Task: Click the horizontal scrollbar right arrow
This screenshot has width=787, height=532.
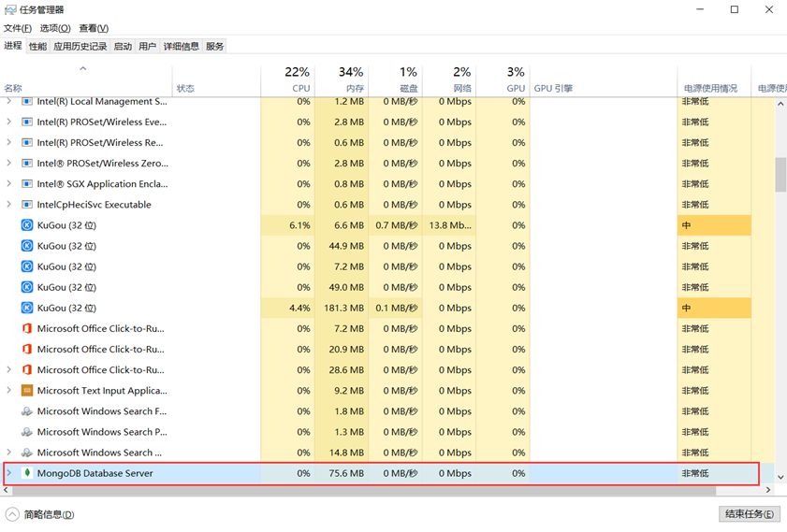Action: (x=768, y=490)
